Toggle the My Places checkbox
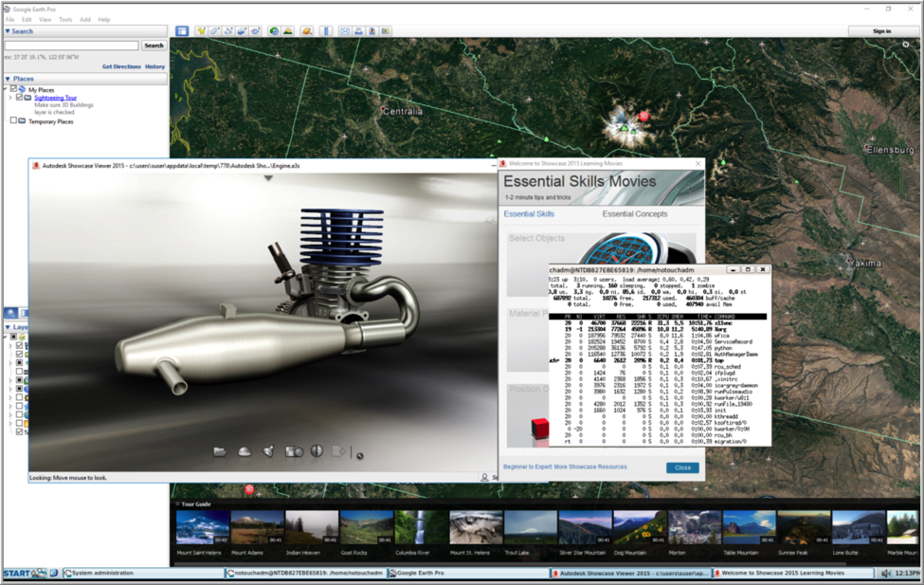The width and height of the screenshot is (924, 585). 13,89
